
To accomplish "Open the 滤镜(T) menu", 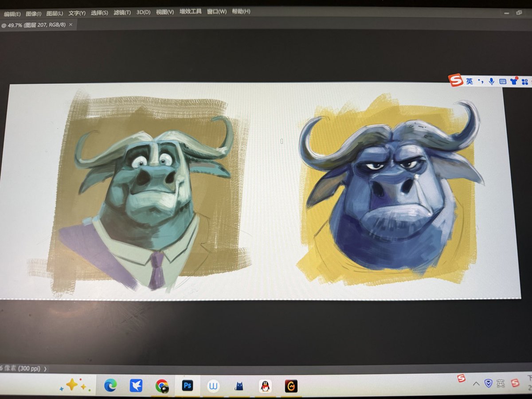I will pos(122,12).
